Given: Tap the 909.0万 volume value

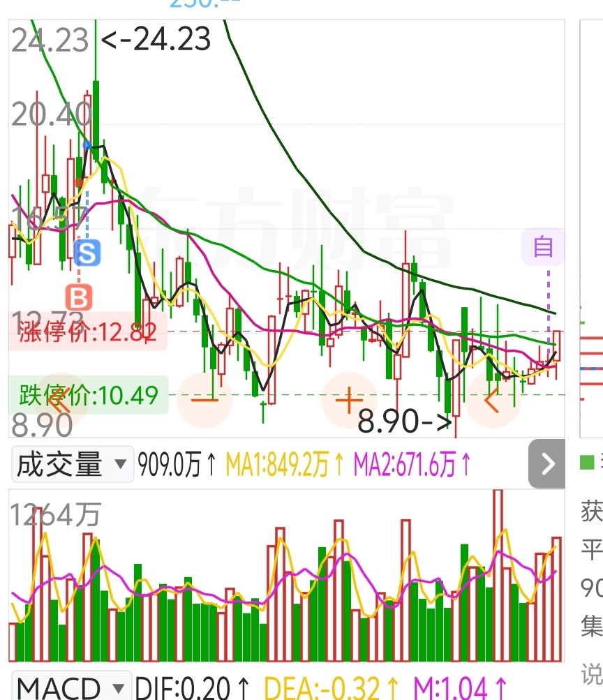Looking at the screenshot, I should tap(177, 464).
